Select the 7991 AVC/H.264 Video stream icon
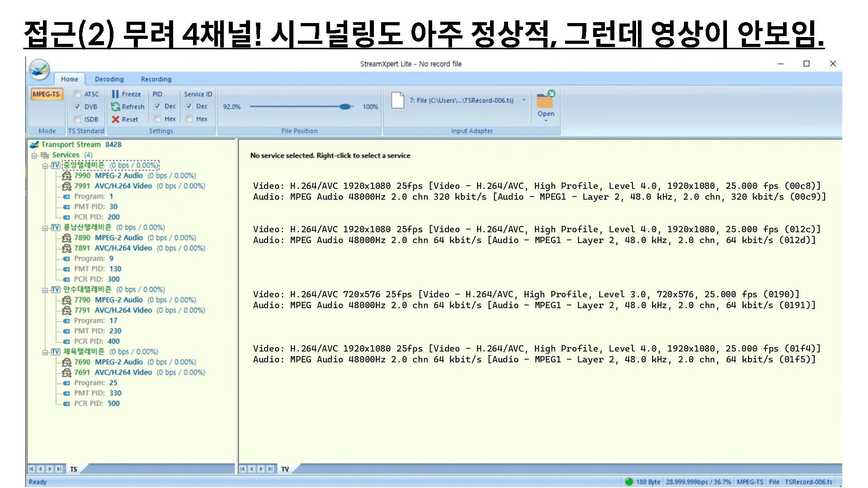This screenshot has width=868, height=488. tap(66, 186)
